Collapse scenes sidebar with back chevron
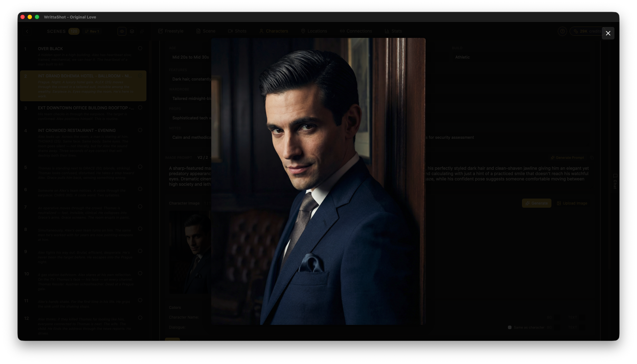637x364 pixels. [27, 31]
